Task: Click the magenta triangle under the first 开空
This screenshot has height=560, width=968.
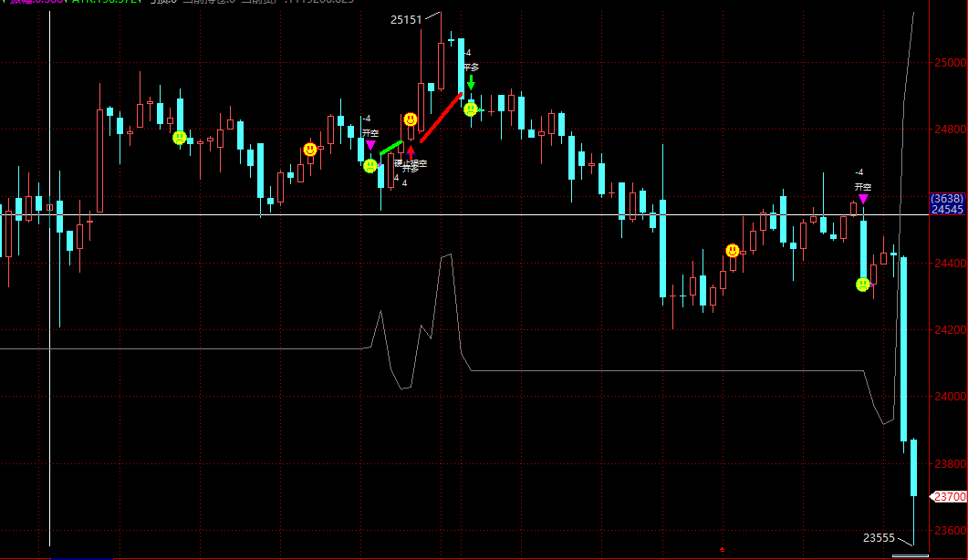Action: pyautogui.click(x=370, y=145)
